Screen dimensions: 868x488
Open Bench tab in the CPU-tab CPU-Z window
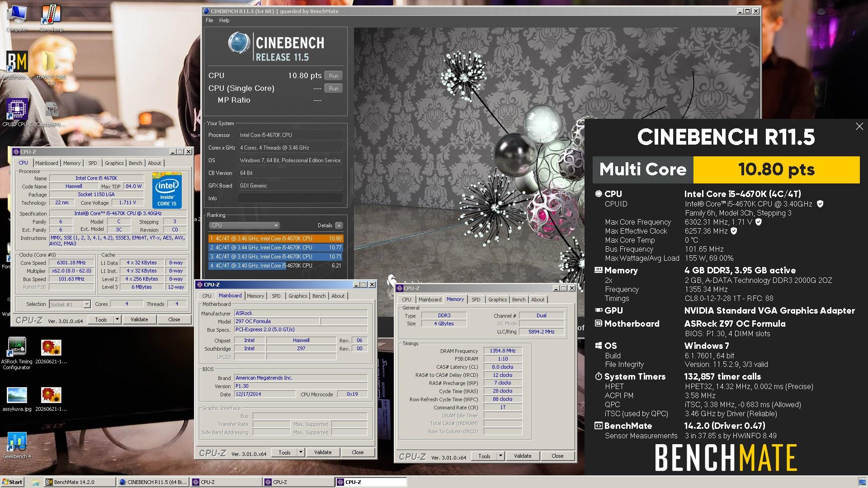(x=135, y=163)
